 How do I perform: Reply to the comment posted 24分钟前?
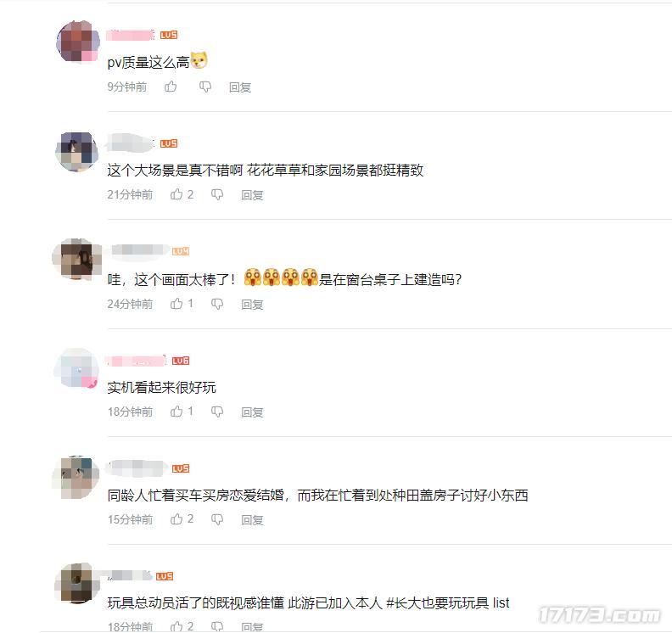[x=252, y=305]
